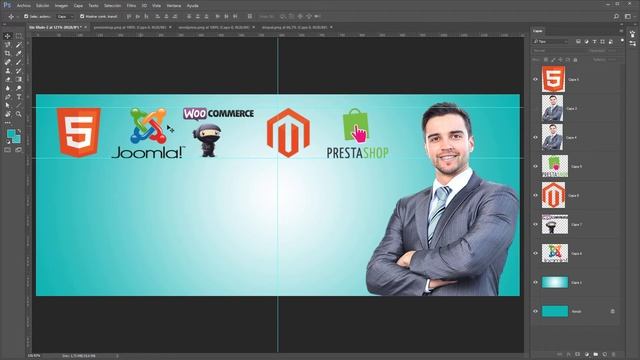Select the Capa 2 layer thumbnail
The image size is (640, 360).
[x=552, y=108]
